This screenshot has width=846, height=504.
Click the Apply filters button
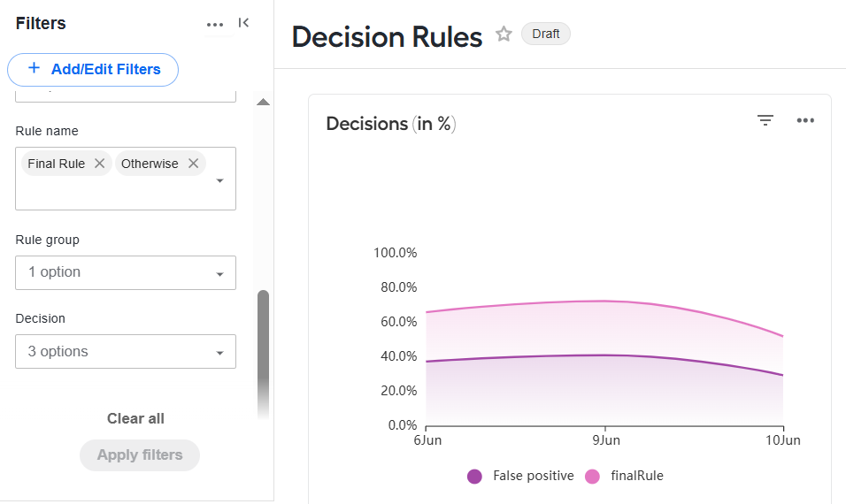click(140, 455)
